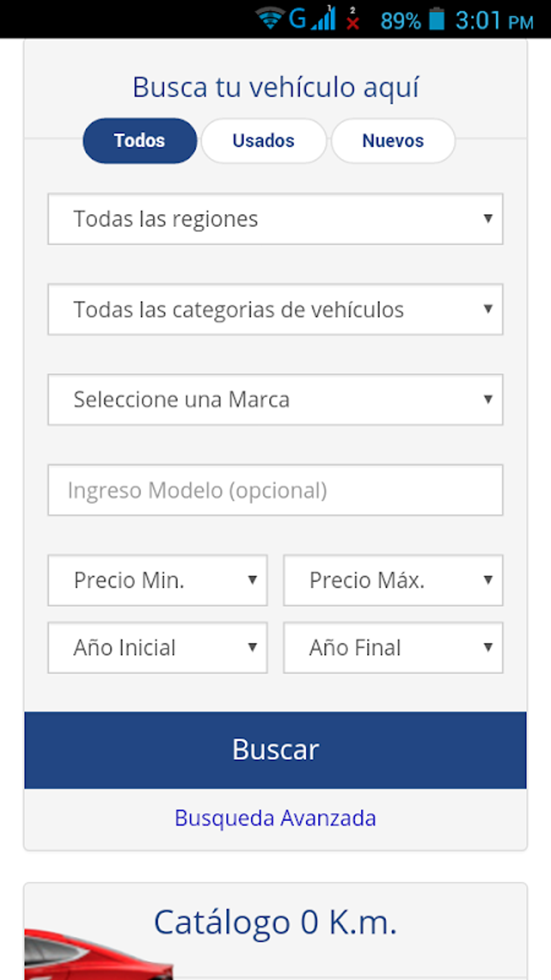
Task: Select the Todos filter tab
Action: (x=139, y=141)
